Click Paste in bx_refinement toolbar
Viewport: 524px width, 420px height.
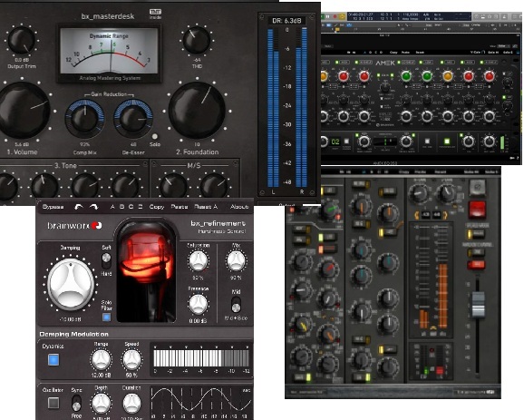[x=180, y=207]
